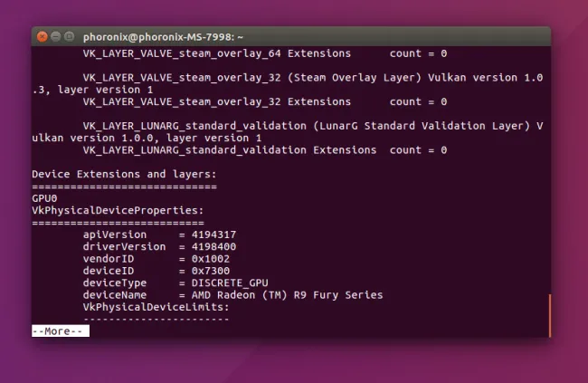The height and width of the screenshot is (383, 588).
Task: Click the driverVersion label
Action: click(124, 246)
